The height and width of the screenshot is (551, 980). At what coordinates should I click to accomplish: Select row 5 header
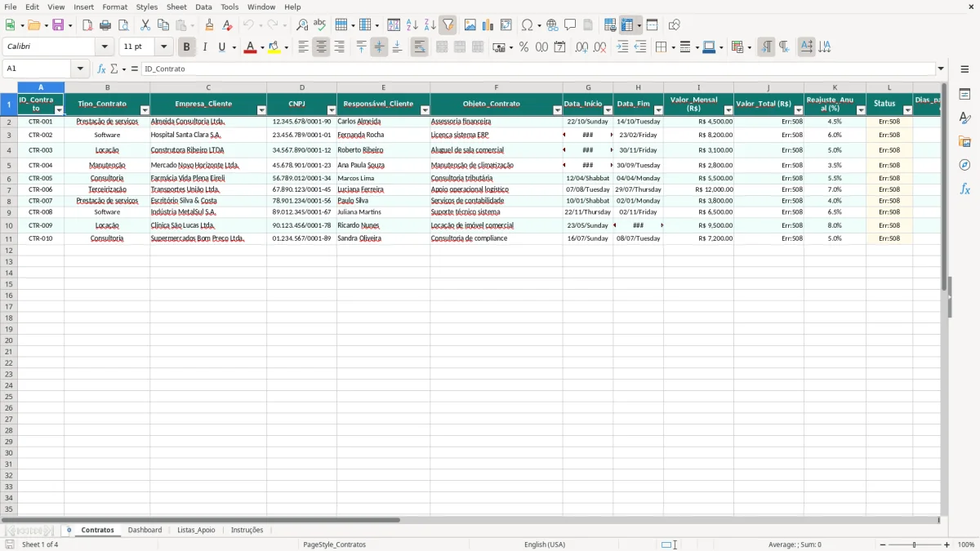pos(9,165)
